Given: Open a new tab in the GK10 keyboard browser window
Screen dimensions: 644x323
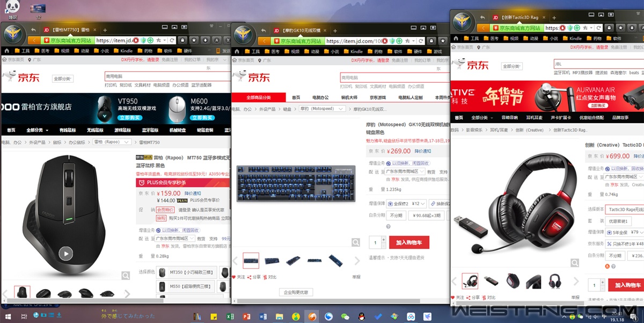Looking at the screenshot, I should (335, 30).
